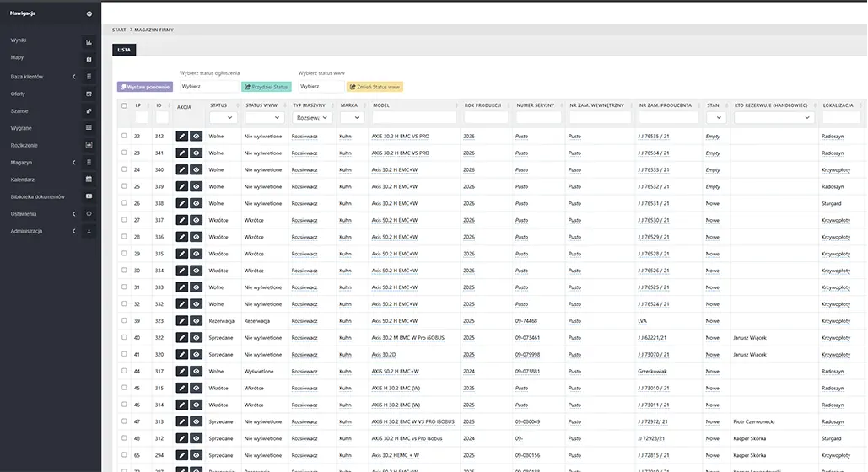Viewport: 868px width, 472px height.
Task: Expand the Magazyn sidebar submenu
Action: tap(73, 162)
